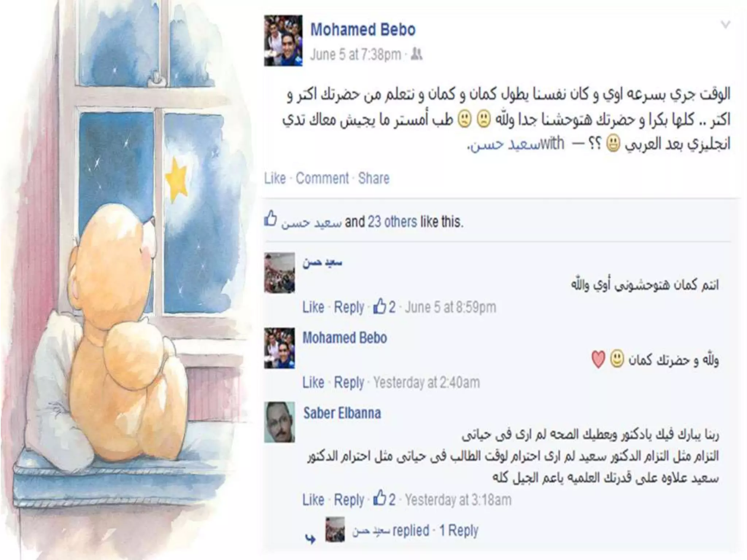Like Mohamed Bebo's comment from Yesterday at 2:40am
This screenshot has height=560, width=747.
click(x=313, y=382)
